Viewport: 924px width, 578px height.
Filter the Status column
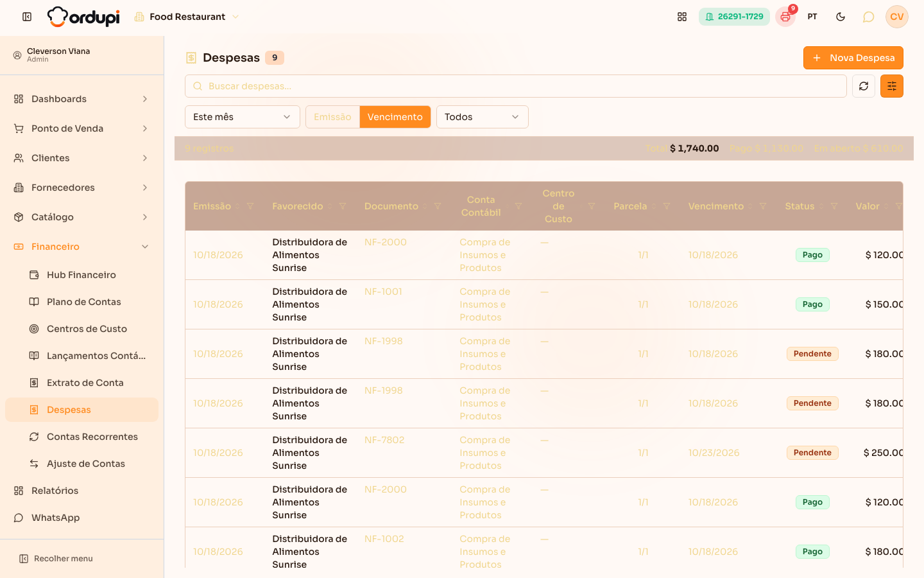tap(834, 206)
